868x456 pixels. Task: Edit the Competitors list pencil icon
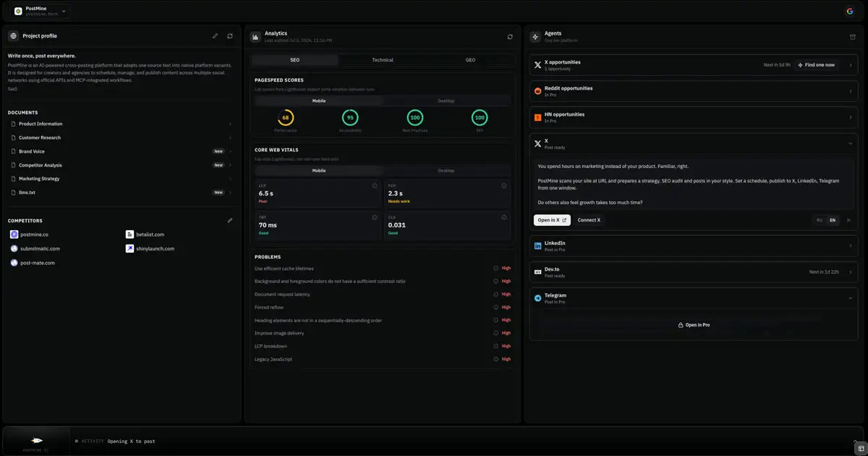230,220
